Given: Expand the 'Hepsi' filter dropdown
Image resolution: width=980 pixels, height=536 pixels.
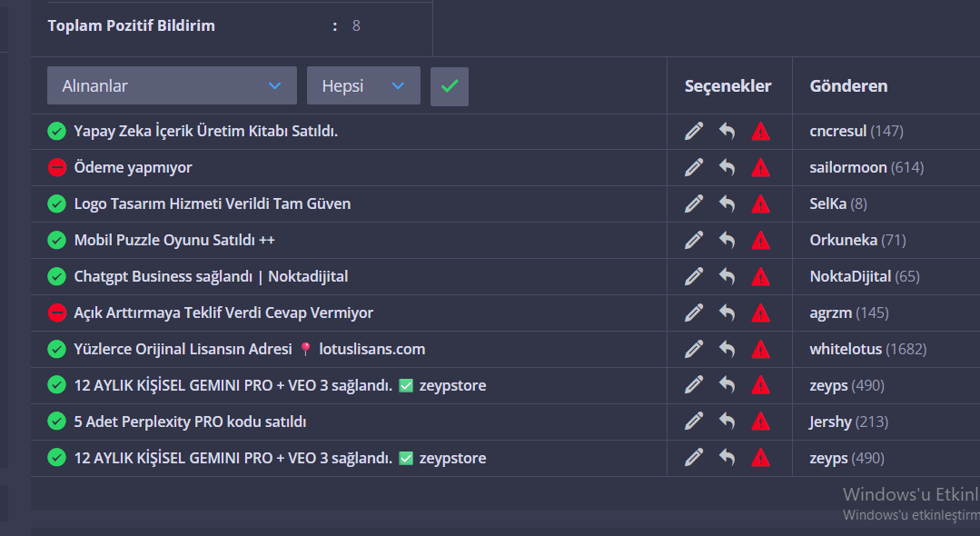Looking at the screenshot, I should click(363, 85).
